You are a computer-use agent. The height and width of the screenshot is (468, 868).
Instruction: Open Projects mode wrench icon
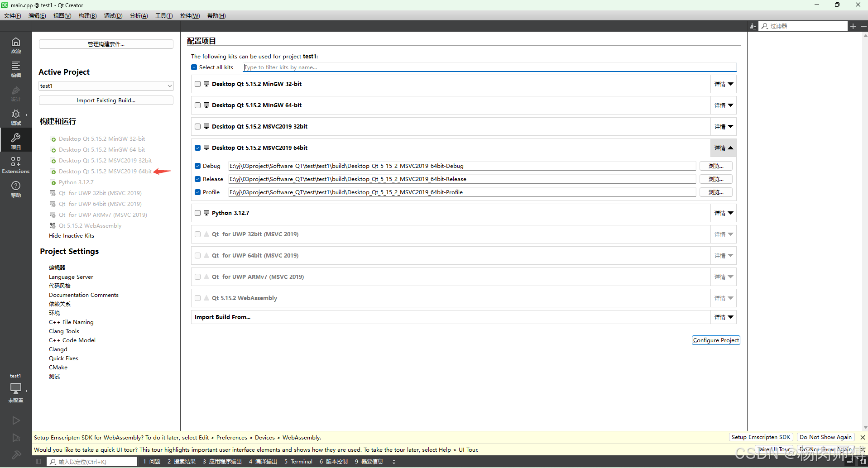(x=16, y=138)
